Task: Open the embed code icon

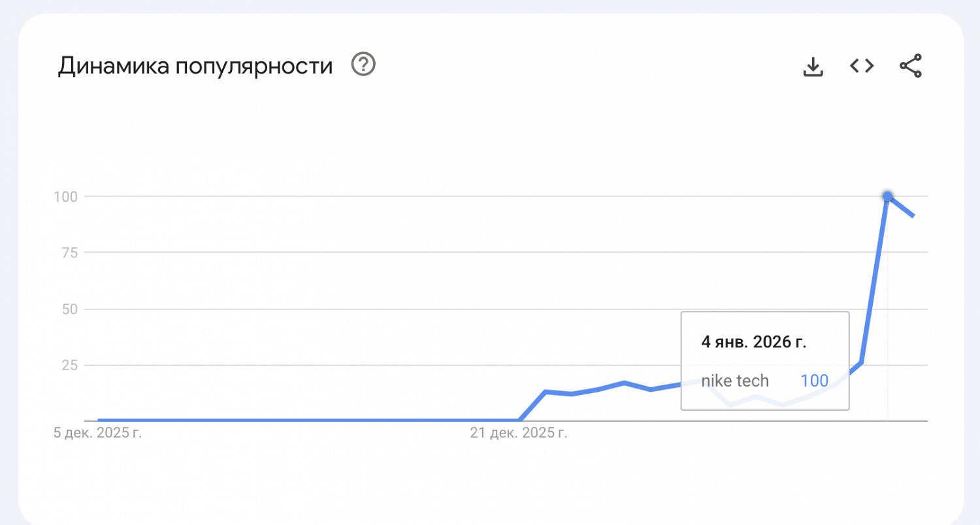Action: tap(862, 66)
